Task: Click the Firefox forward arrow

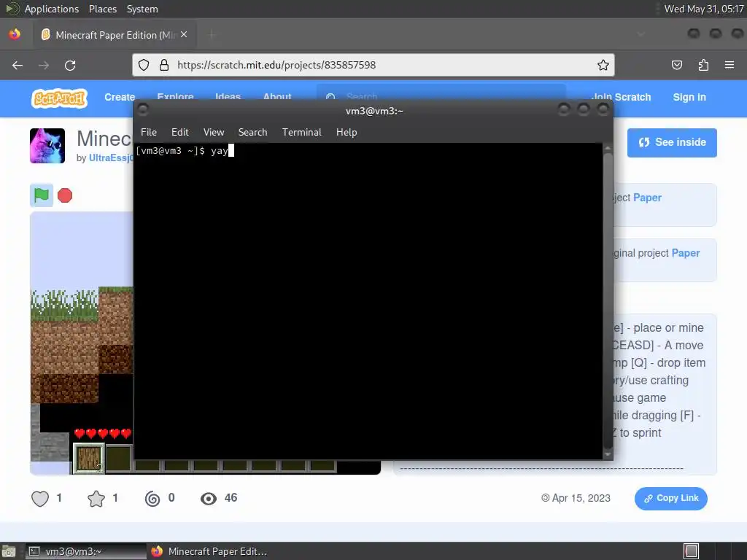Action: click(44, 65)
